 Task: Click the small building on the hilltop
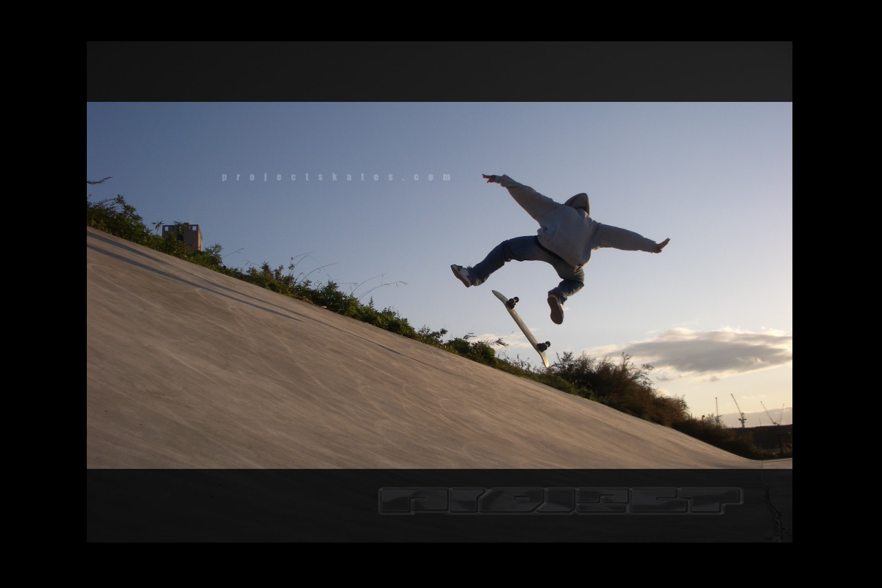tap(183, 235)
